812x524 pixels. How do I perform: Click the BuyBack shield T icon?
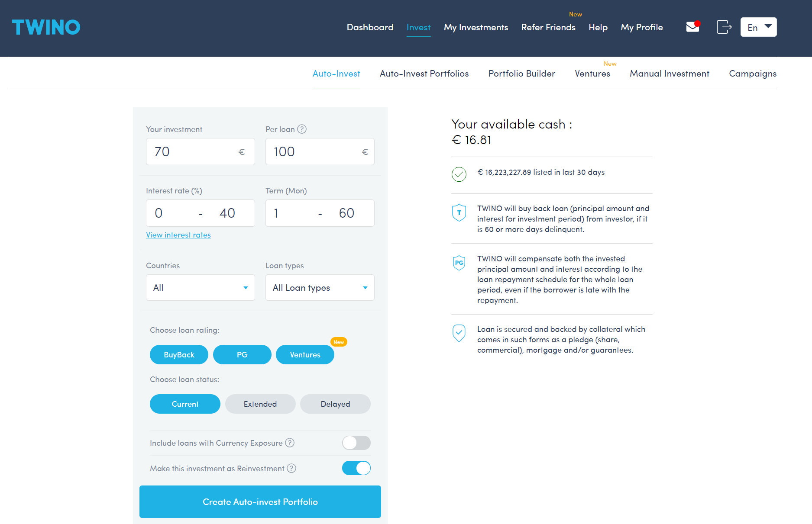tap(459, 212)
